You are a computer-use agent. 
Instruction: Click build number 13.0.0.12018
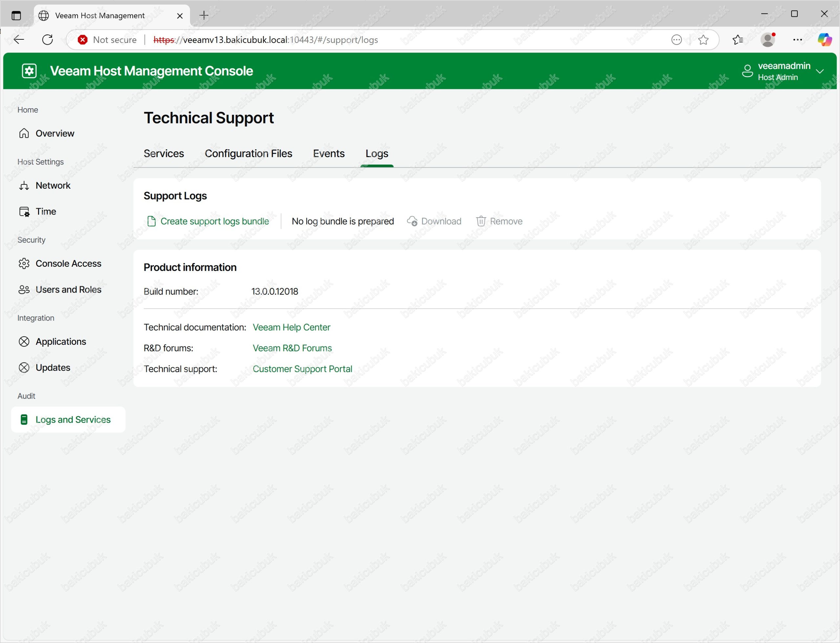tap(275, 292)
